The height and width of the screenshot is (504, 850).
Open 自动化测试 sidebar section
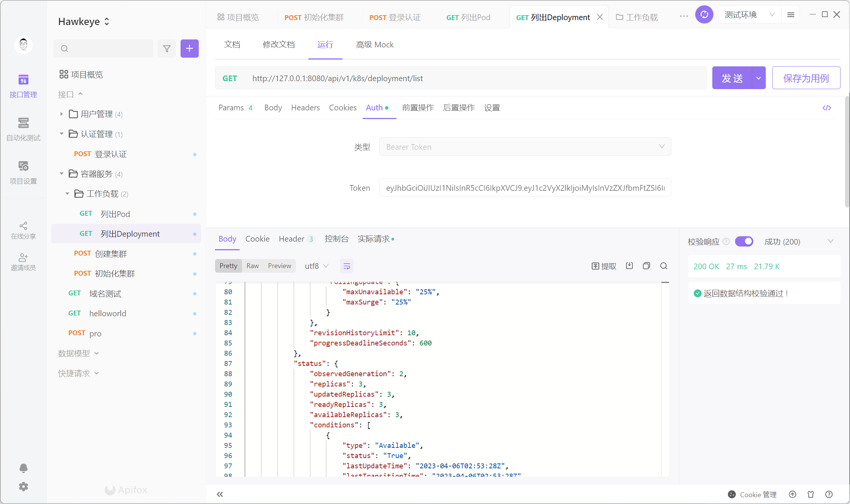pos(23,130)
